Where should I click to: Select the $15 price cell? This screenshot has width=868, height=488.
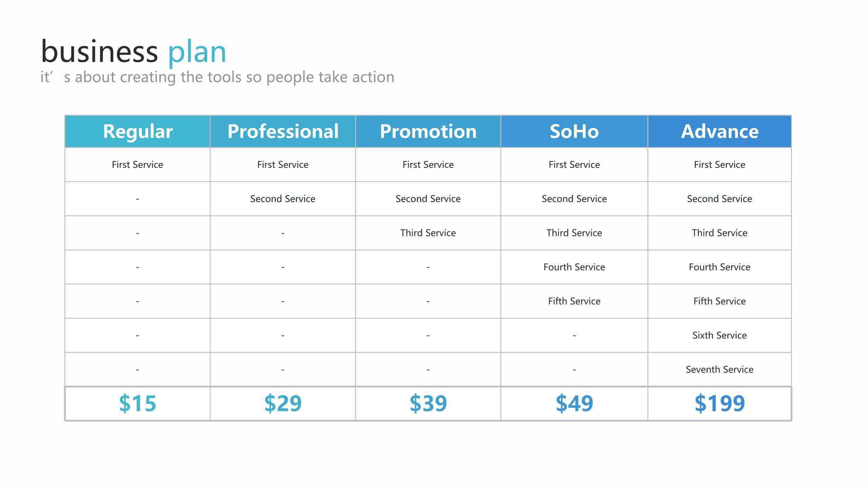click(138, 403)
